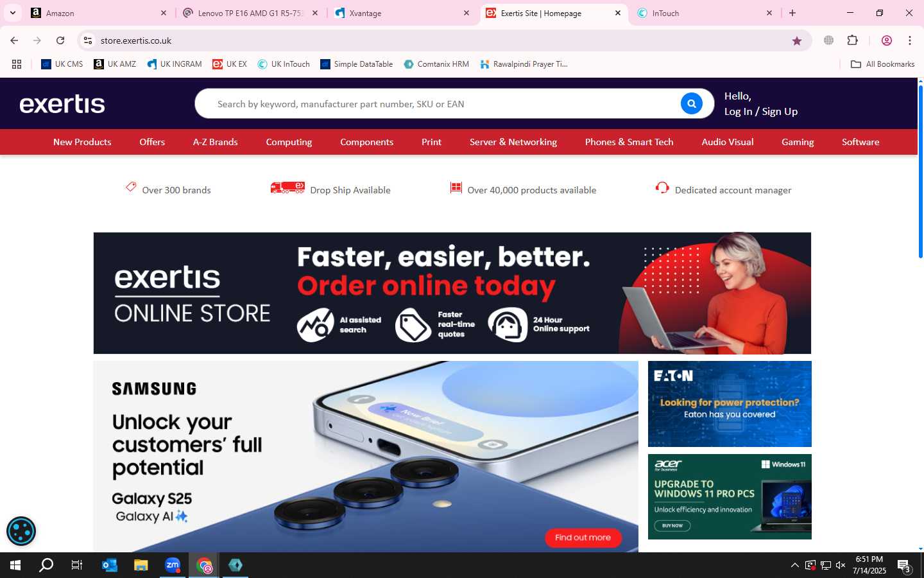Click Log In / Sign Up link
Viewport: 924px width, 578px height.
[761, 111]
